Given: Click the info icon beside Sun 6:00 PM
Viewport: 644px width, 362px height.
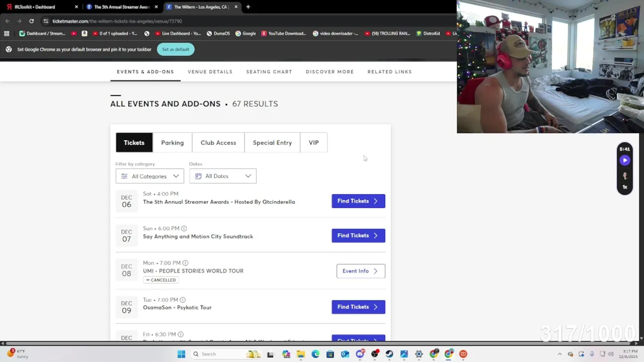Looking at the screenshot, I should (184, 228).
